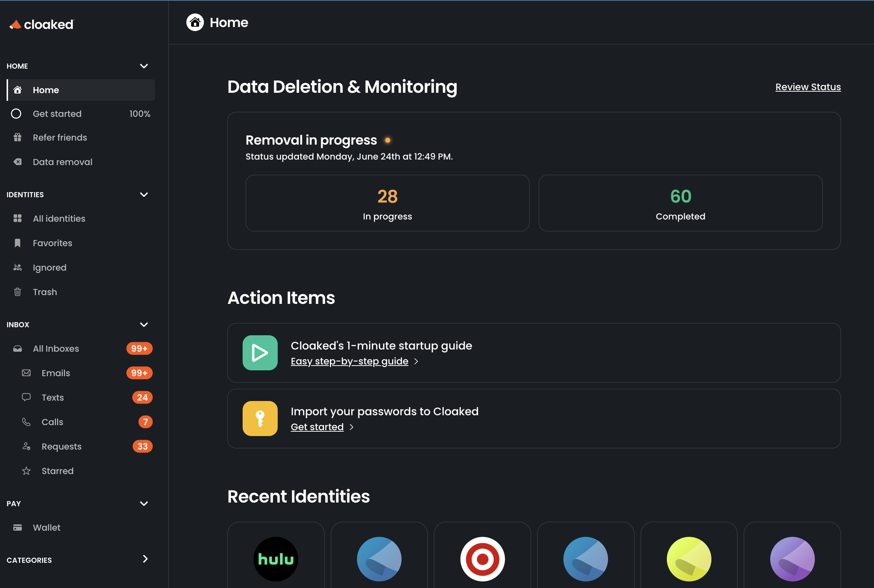Play Cloaked's 1-minute startup guide video
Image resolution: width=874 pixels, height=588 pixels.
pos(259,352)
